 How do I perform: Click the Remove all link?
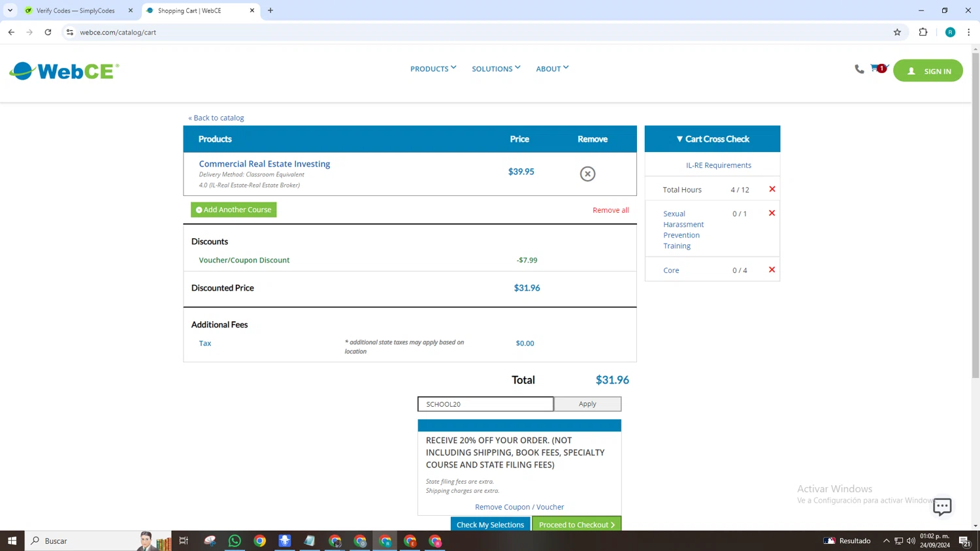pyautogui.click(x=610, y=210)
